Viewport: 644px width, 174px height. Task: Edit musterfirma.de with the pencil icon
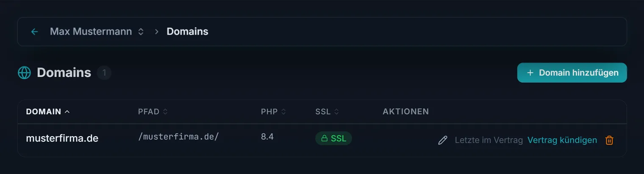pos(442,140)
